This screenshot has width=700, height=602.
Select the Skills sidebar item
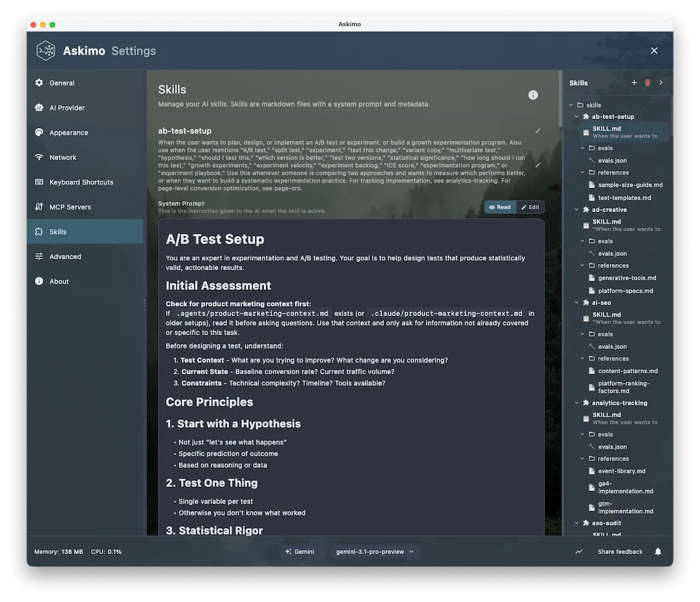click(85, 231)
